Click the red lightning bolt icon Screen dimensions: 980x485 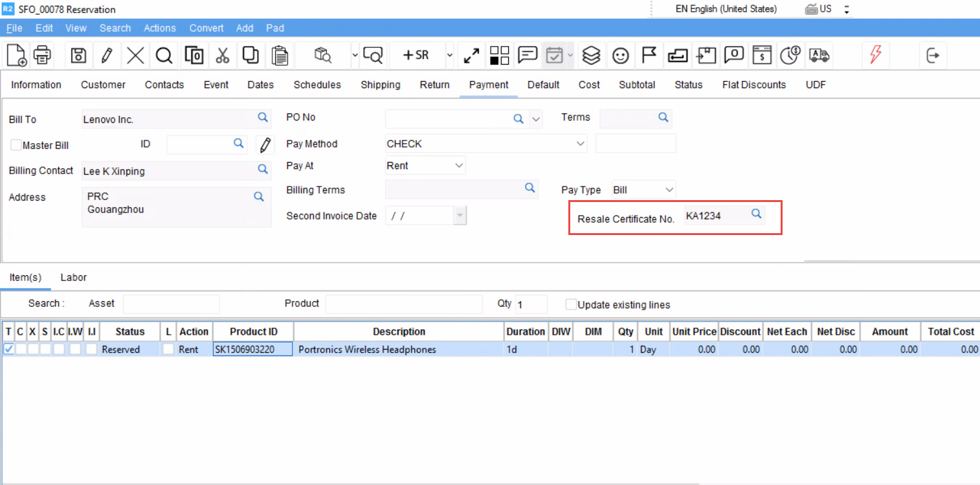875,56
